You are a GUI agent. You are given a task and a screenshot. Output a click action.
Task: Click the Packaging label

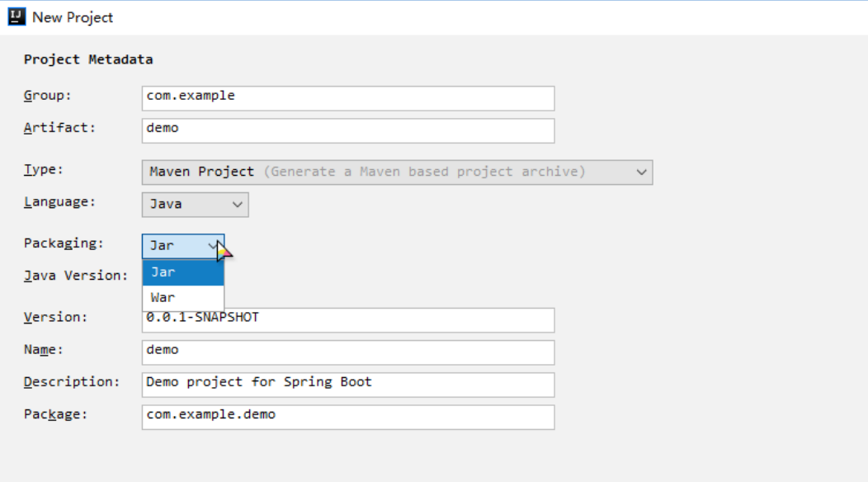point(64,243)
